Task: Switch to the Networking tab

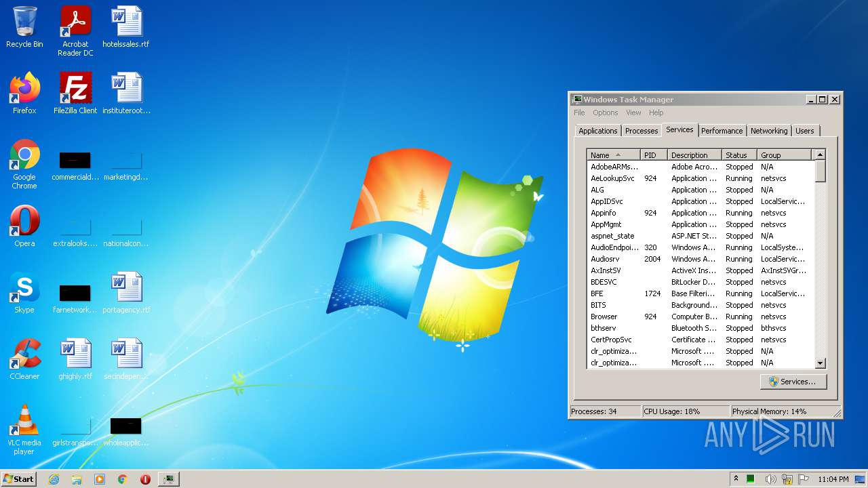Action: [769, 131]
